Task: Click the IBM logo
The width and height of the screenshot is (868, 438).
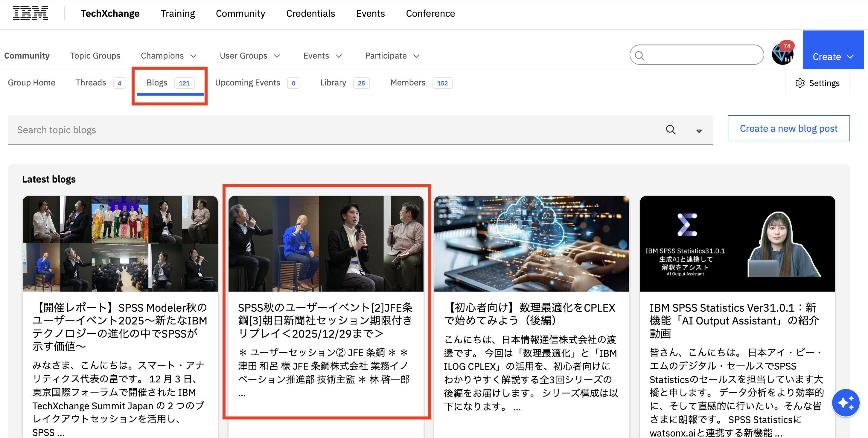Action: 30,13
